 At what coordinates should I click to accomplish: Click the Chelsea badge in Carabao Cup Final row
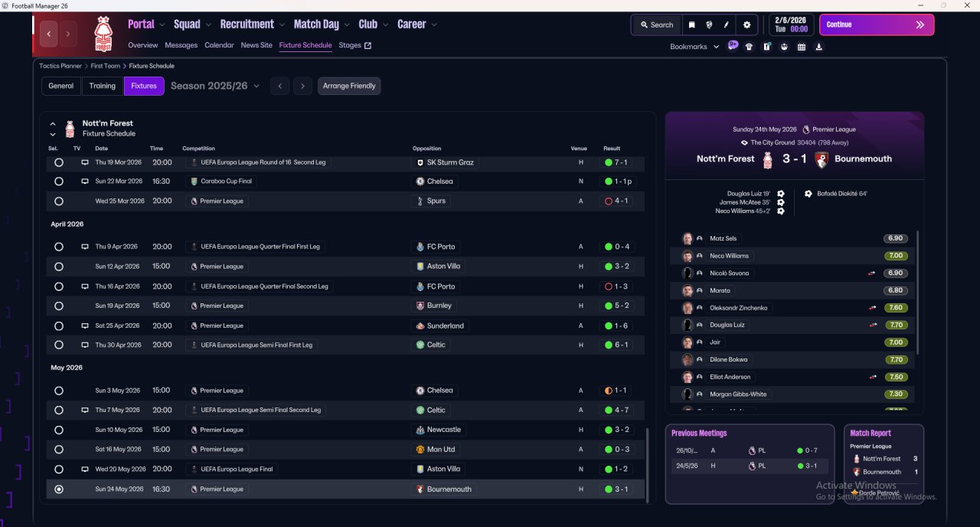click(420, 182)
